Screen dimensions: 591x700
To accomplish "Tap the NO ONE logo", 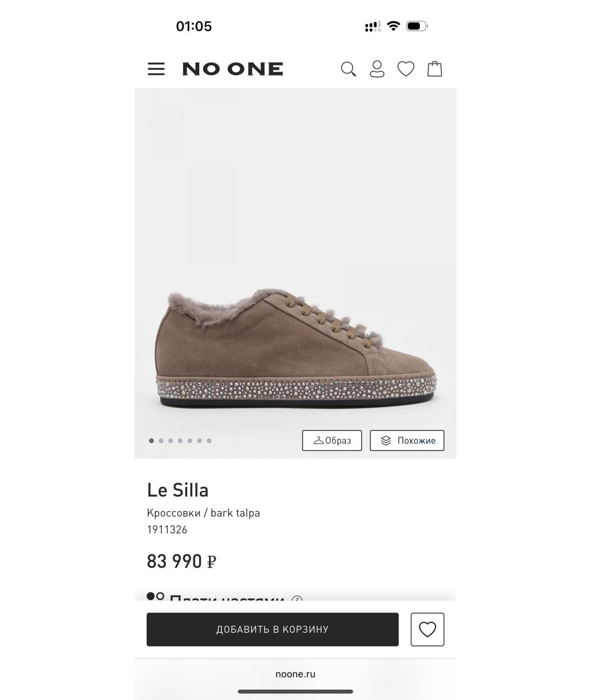I will click(233, 69).
